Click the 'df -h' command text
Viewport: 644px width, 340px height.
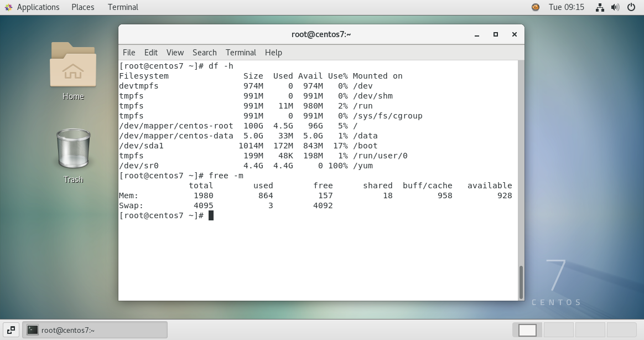click(x=221, y=66)
